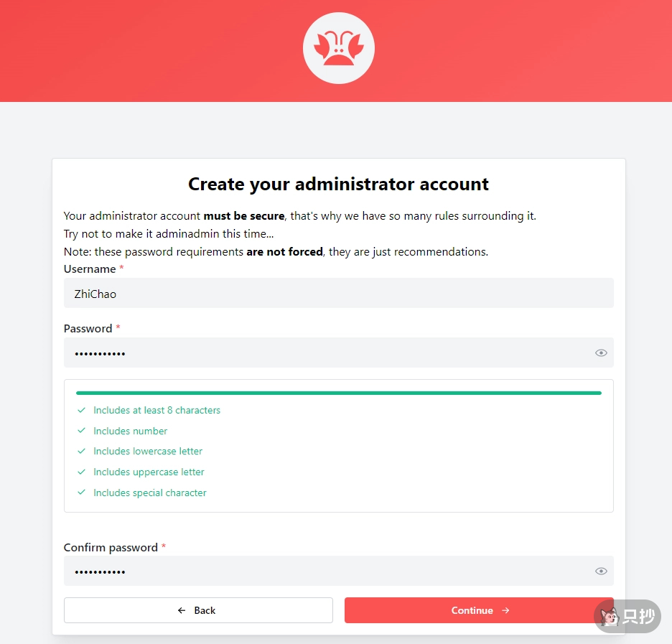Click the 'Create your administrator account' heading
Image resolution: width=672 pixels, height=644 pixels.
338,184
